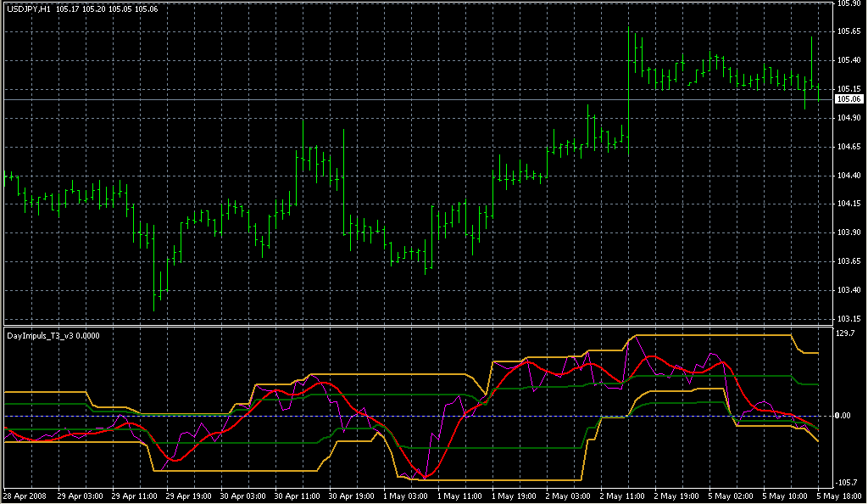Viewport: 868px width, 504px height.
Task: Click the current price tag 105.06
Action: pos(849,99)
